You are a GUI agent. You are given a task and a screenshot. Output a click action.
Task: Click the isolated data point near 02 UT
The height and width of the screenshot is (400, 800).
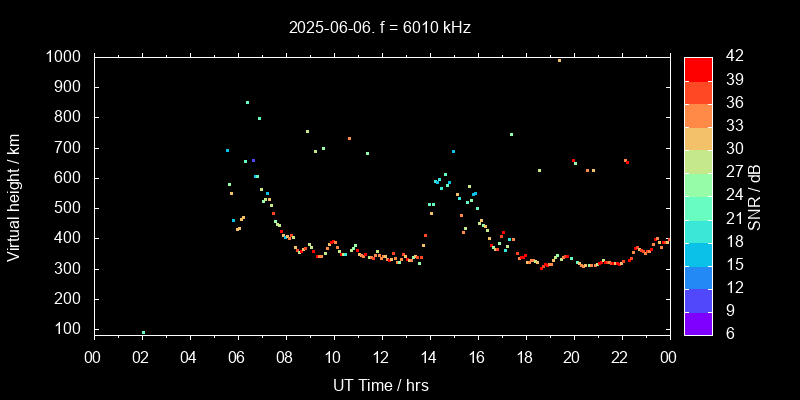(143, 333)
